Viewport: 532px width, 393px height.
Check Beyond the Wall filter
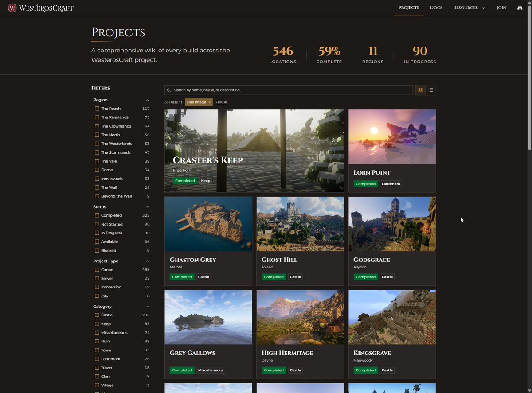click(97, 196)
